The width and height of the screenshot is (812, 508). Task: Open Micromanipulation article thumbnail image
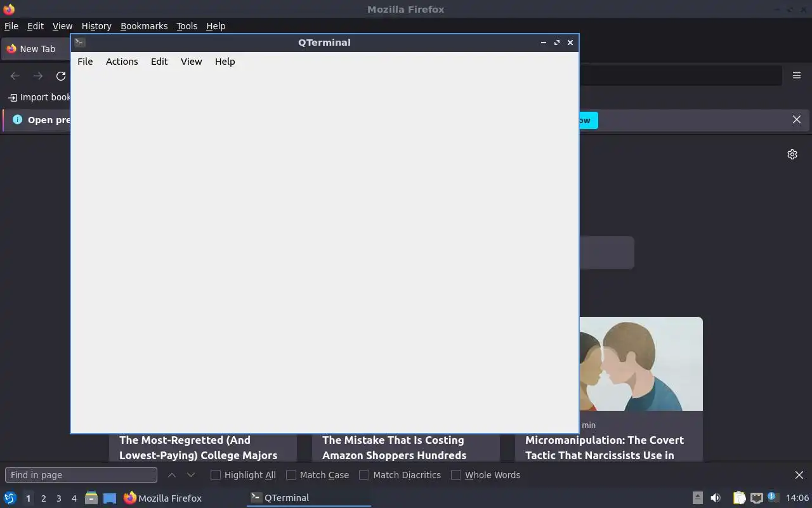641,364
